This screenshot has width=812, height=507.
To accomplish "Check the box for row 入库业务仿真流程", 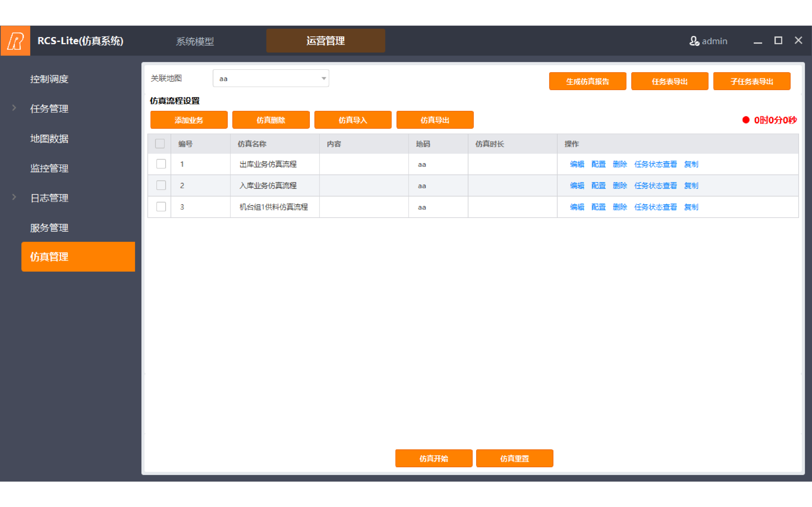I will tap(161, 185).
